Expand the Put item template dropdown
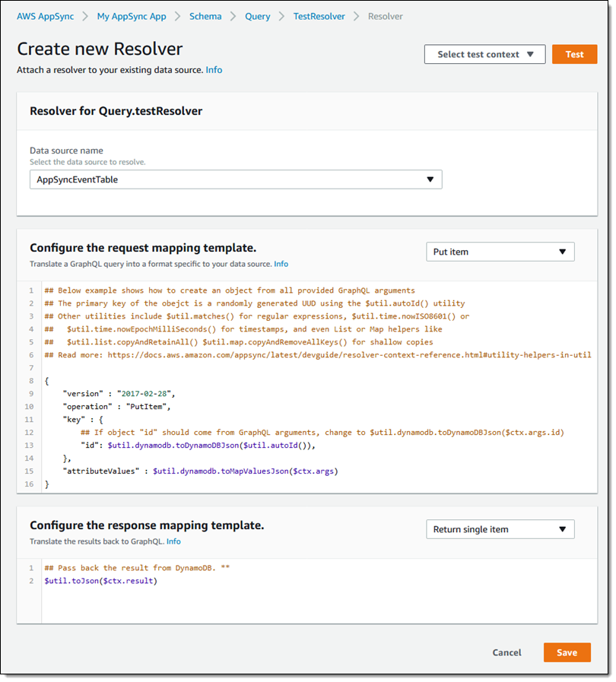The image size is (616, 682). pyautogui.click(x=500, y=252)
